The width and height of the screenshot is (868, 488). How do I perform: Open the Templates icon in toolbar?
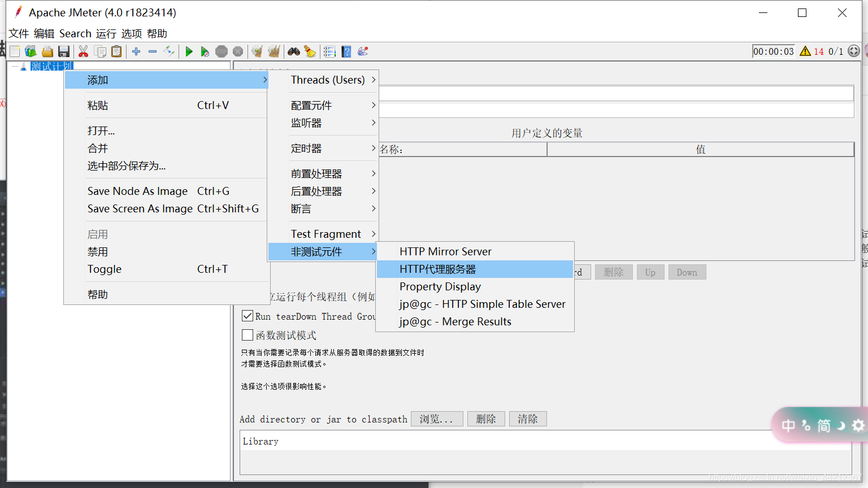[31, 51]
